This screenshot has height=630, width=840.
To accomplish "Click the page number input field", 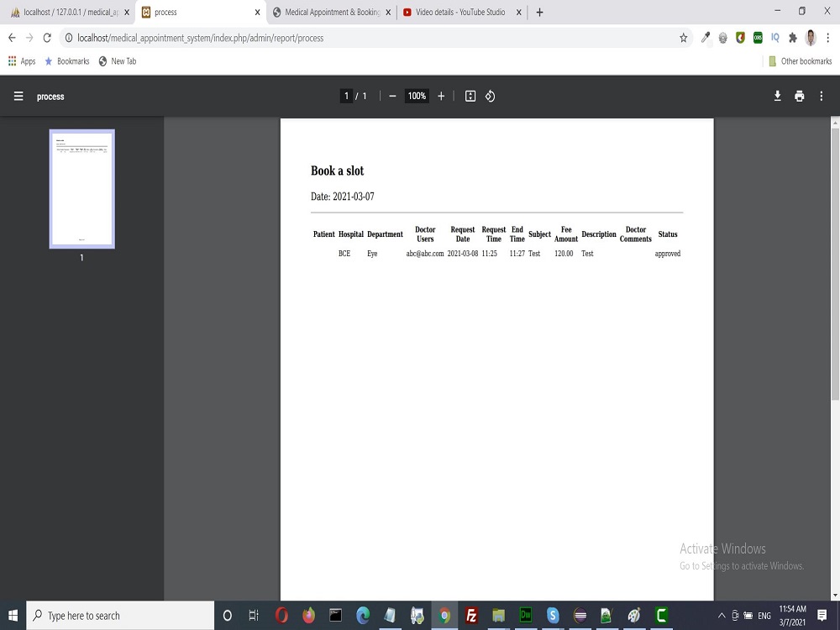I will (x=347, y=96).
